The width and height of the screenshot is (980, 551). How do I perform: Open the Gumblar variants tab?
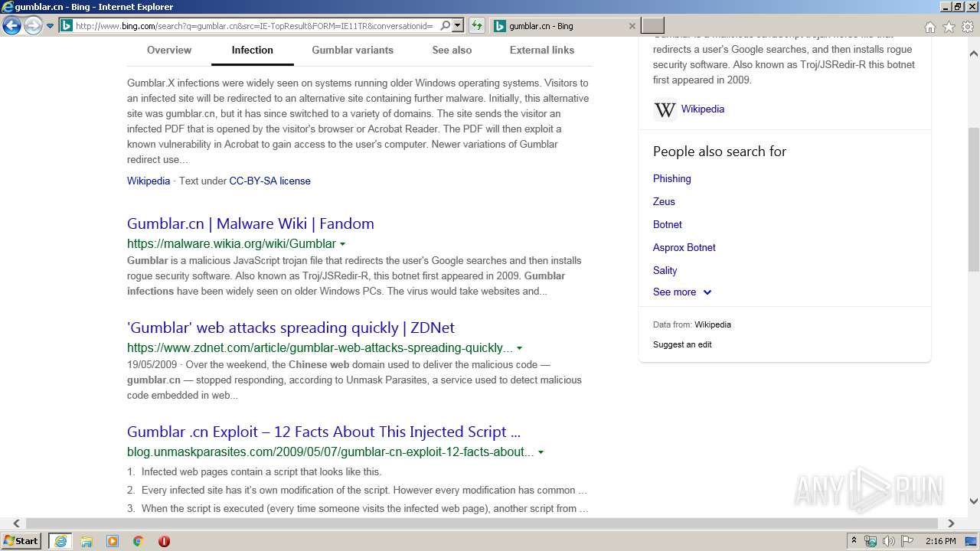(x=353, y=50)
